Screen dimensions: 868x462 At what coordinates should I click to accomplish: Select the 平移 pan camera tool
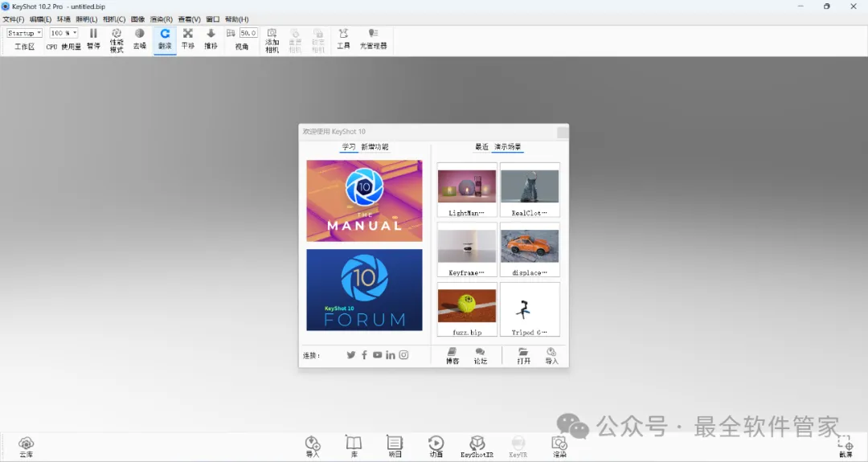pos(188,39)
